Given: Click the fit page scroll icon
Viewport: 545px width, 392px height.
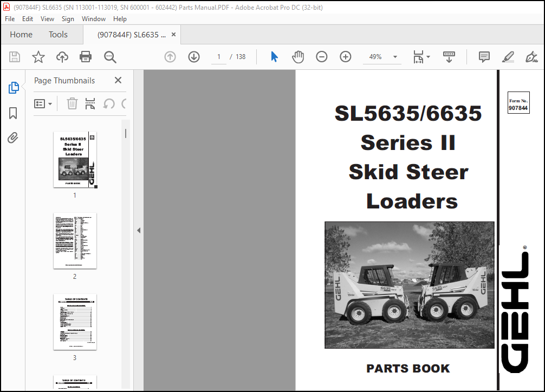Looking at the screenshot, I should click(x=418, y=57).
